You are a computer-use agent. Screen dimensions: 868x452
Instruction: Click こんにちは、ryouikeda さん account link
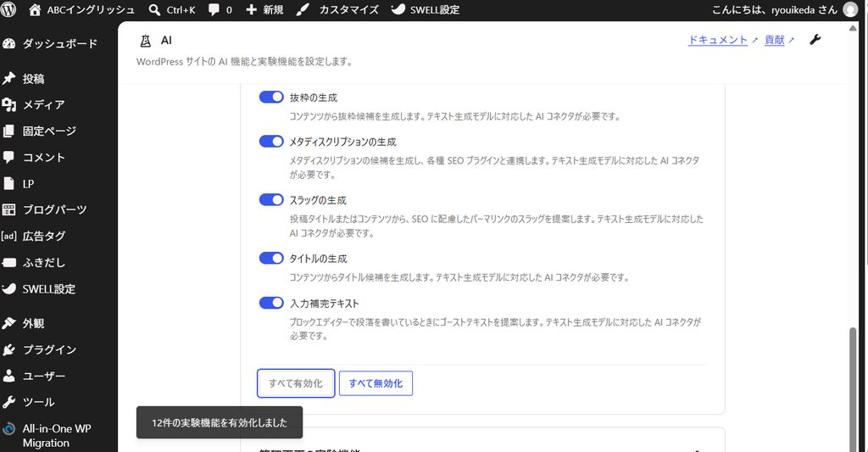pyautogui.click(x=774, y=10)
